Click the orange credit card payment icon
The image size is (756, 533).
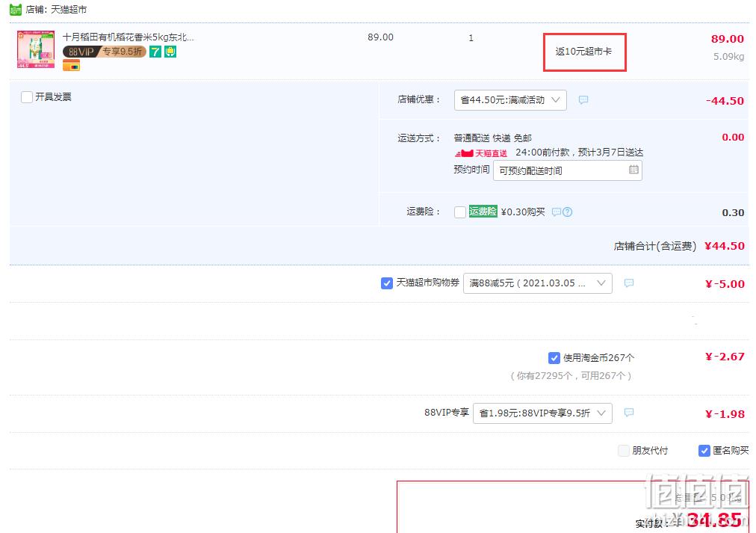click(72, 66)
